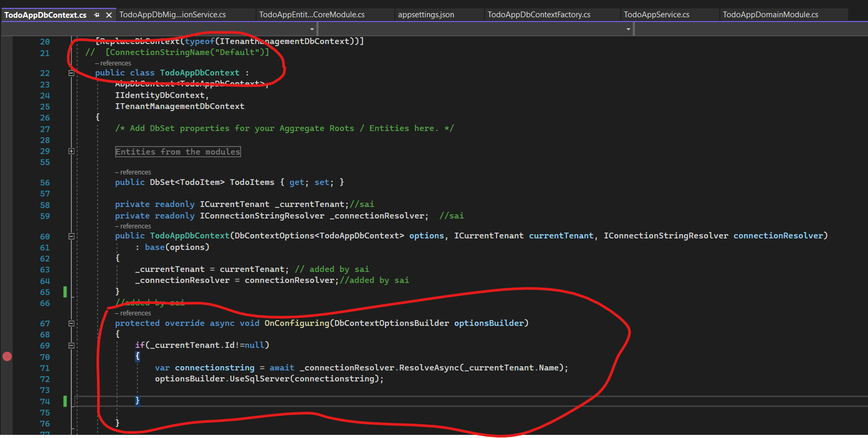The width and height of the screenshot is (868, 438).
Task: Remove the breakpoint on line 70
Action: pyautogui.click(x=7, y=357)
